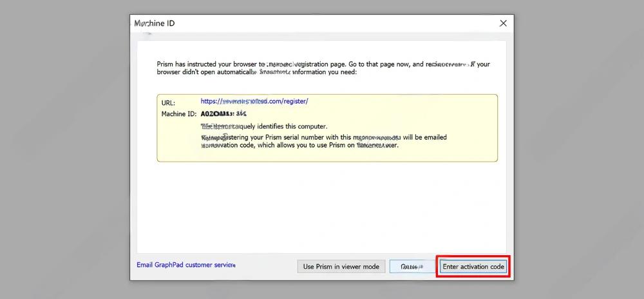Close the Machine ID dialog
644x299 pixels.
coord(503,23)
